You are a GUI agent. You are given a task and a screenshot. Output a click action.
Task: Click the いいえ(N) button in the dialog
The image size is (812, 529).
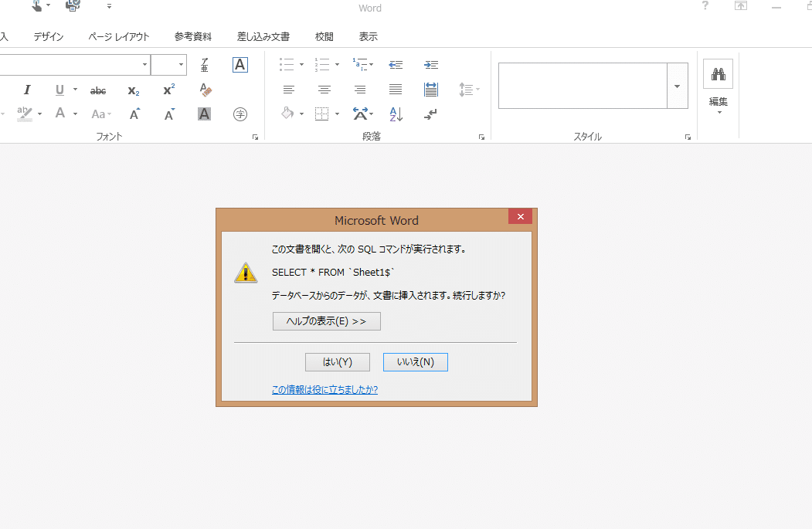tap(415, 361)
